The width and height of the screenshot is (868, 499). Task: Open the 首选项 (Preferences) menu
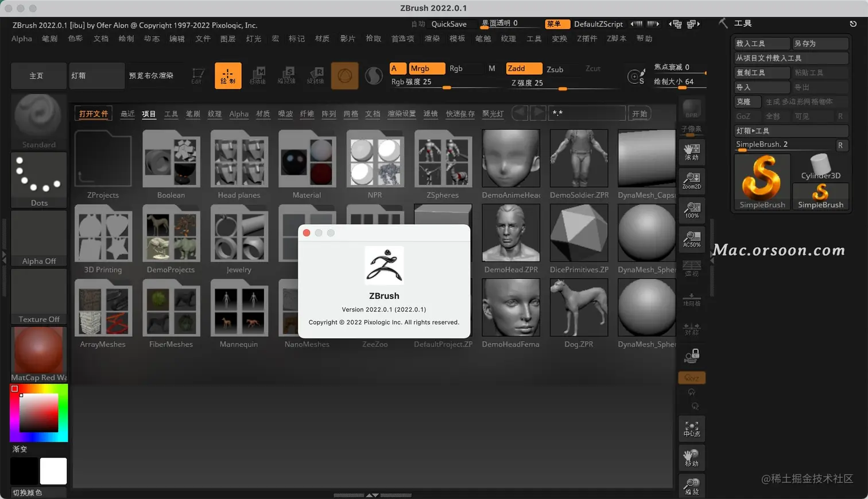pyautogui.click(x=402, y=38)
